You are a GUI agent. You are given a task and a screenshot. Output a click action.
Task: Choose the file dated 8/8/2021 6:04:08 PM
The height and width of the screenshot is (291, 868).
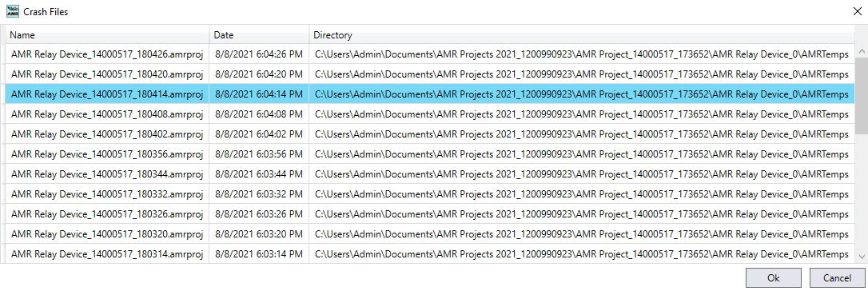click(x=430, y=114)
